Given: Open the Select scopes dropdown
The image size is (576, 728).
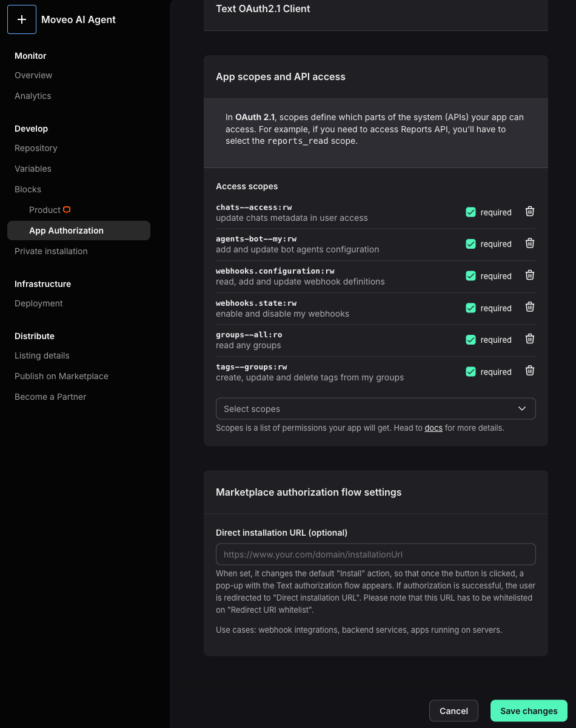Looking at the screenshot, I should click(376, 409).
